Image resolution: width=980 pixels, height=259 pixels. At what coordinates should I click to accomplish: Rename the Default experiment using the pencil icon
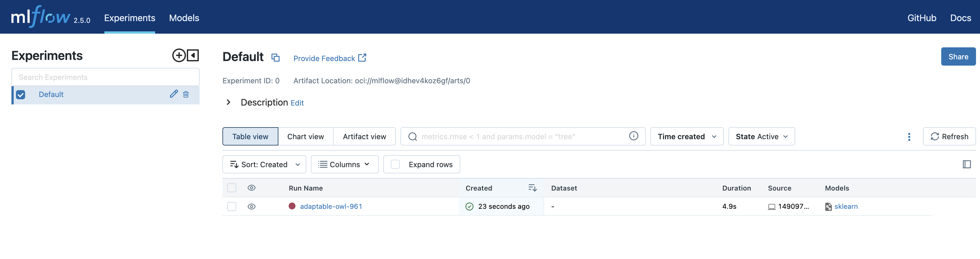174,94
